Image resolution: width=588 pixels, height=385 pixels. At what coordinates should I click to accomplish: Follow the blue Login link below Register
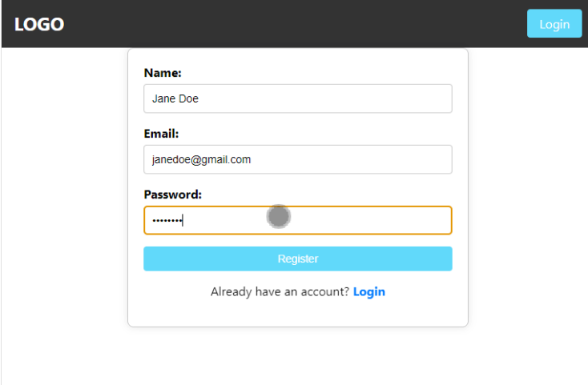pyautogui.click(x=369, y=291)
